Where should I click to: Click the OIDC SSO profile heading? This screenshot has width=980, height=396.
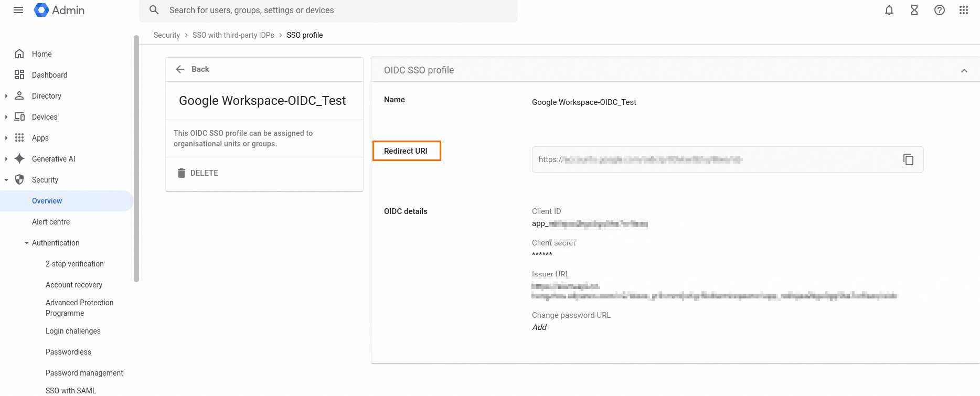(x=419, y=70)
